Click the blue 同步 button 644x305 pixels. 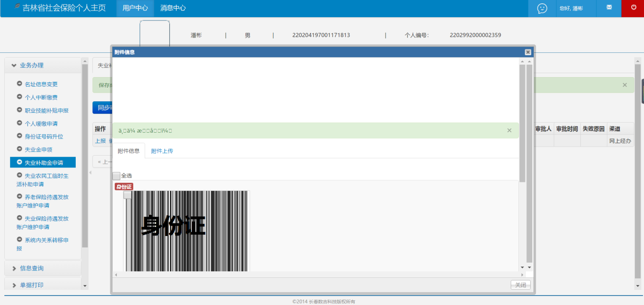coord(102,108)
